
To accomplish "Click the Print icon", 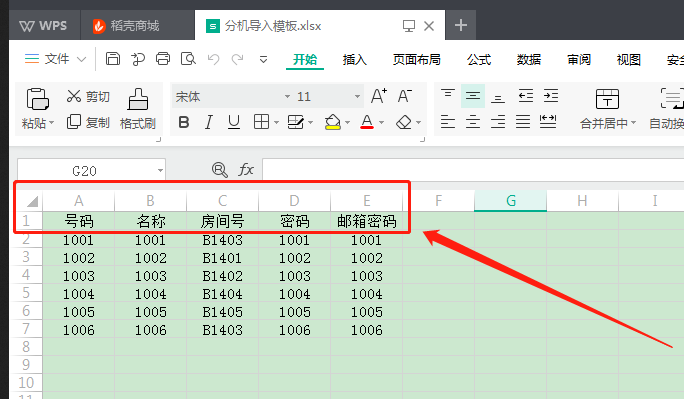I will [163, 58].
